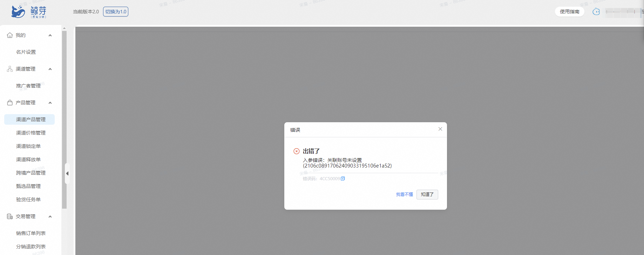Collapse the sidebar with the arrow handle
This screenshot has height=255, width=644.
point(67,174)
